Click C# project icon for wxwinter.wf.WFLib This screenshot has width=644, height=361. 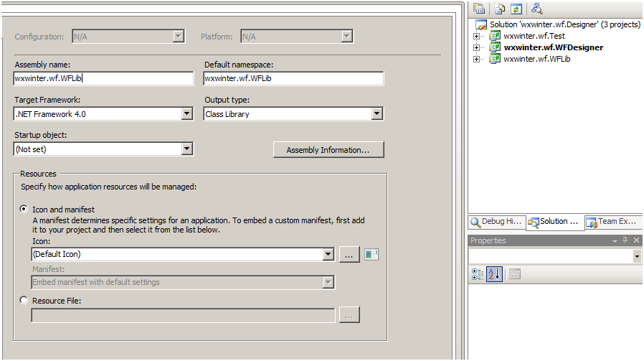(x=495, y=59)
